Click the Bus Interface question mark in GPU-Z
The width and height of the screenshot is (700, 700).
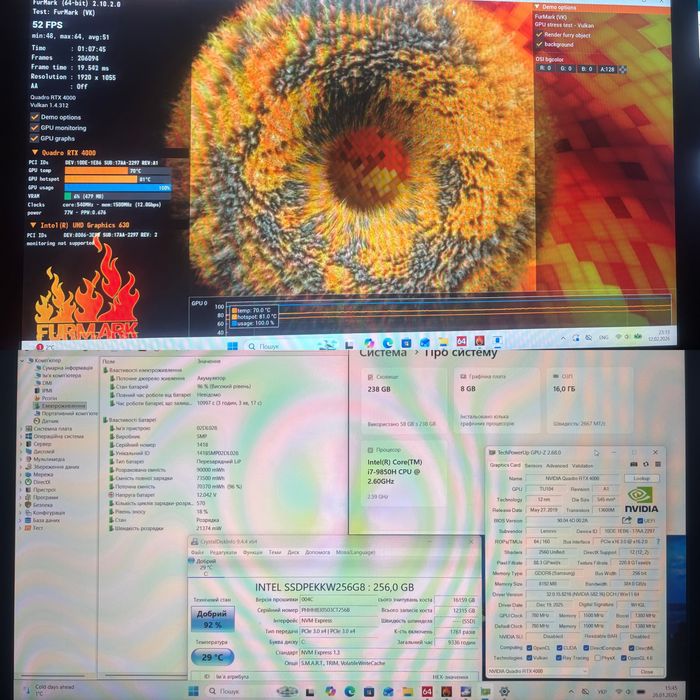[x=658, y=542]
